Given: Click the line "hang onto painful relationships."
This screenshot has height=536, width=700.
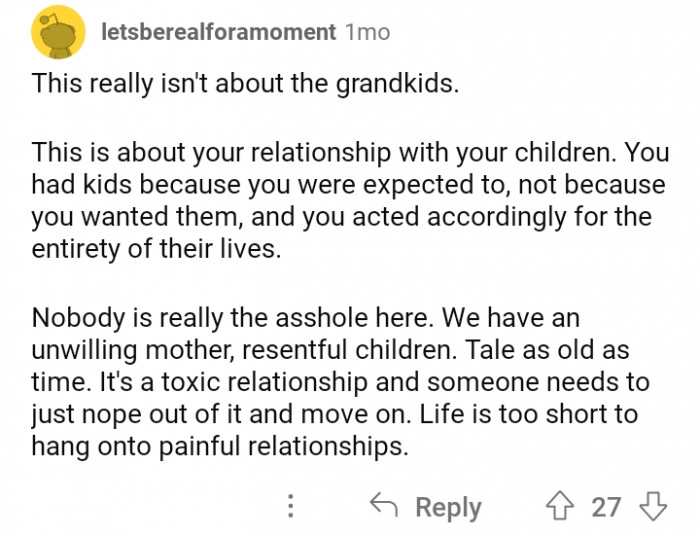Looking at the screenshot, I should tap(220, 446).
